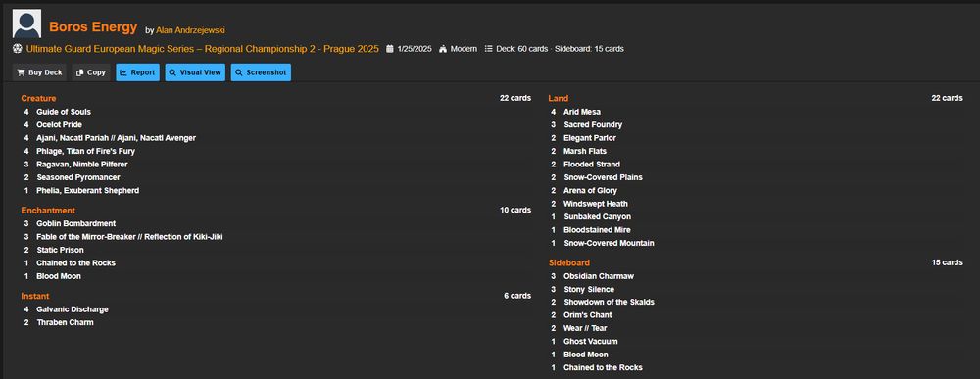The image size is (980, 379).
Task: Select Phelia, Exuberant Shepherd card
Action: 87,190
